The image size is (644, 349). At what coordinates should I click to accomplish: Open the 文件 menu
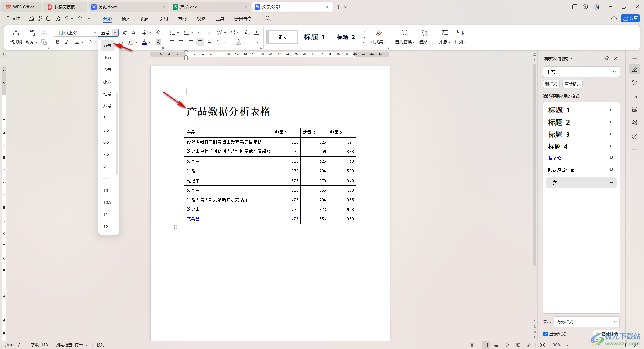click(13, 18)
